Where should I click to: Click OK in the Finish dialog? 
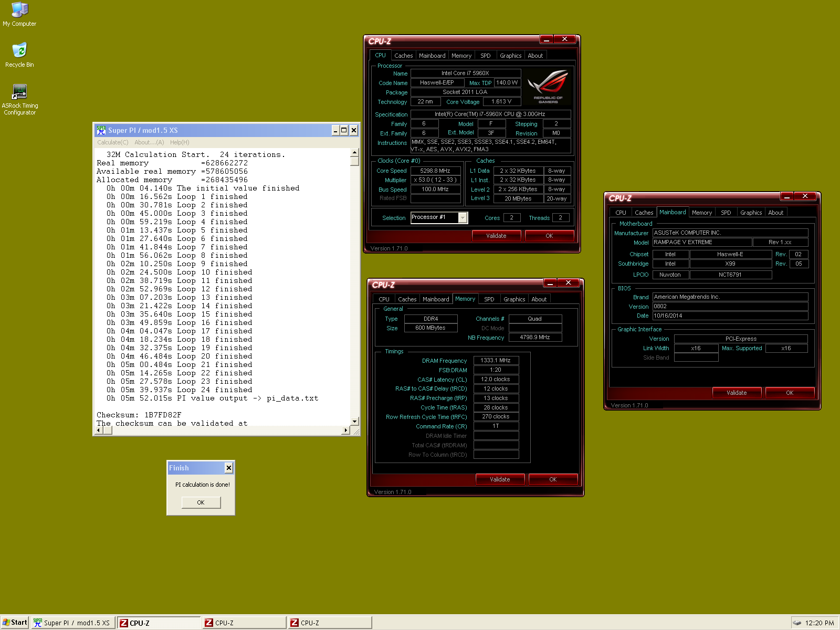point(201,502)
